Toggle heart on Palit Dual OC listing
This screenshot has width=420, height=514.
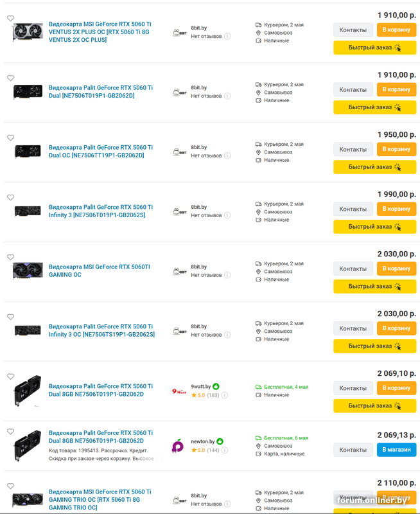pyautogui.click(x=10, y=137)
